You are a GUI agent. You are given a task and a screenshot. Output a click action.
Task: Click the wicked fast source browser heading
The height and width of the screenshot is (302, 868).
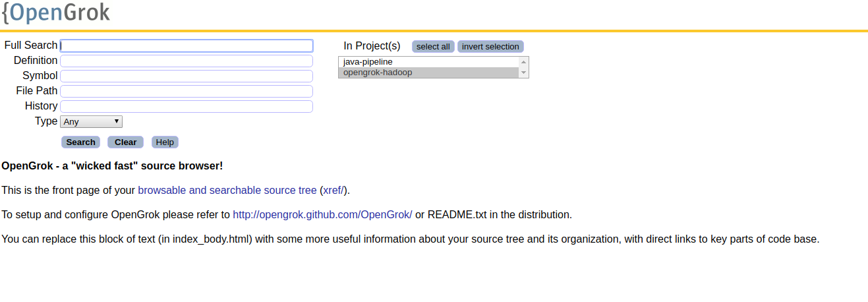click(112, 166)
